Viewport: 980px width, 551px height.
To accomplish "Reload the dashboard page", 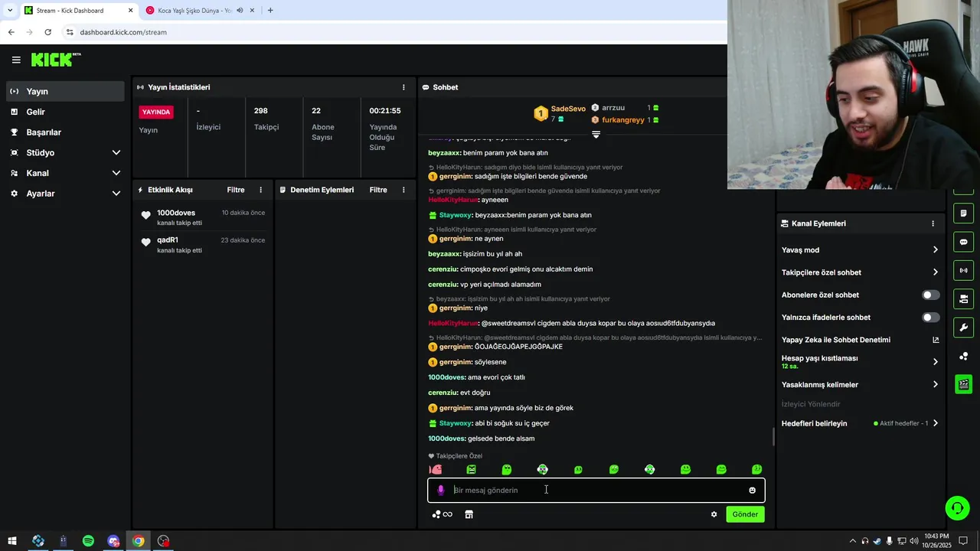I will pyautogui.click(x=47, y=32).
